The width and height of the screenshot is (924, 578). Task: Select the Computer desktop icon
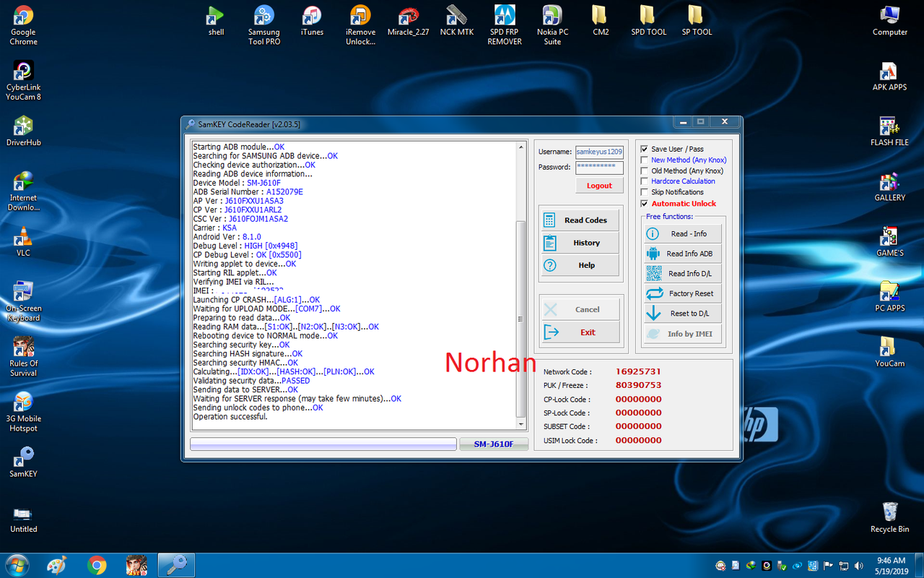pyautogui.click(x=889, y=20)
